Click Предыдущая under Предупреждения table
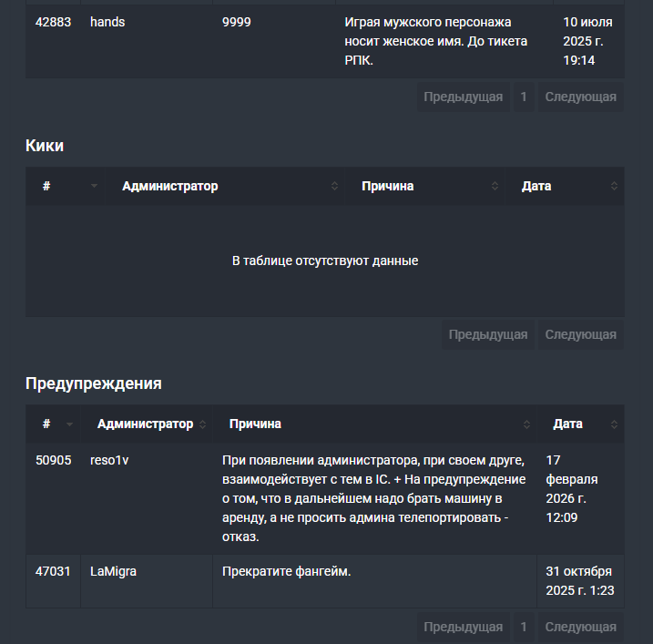Image resolution: width=653 pixels, height=644 pixels. (x=463, y=627)
